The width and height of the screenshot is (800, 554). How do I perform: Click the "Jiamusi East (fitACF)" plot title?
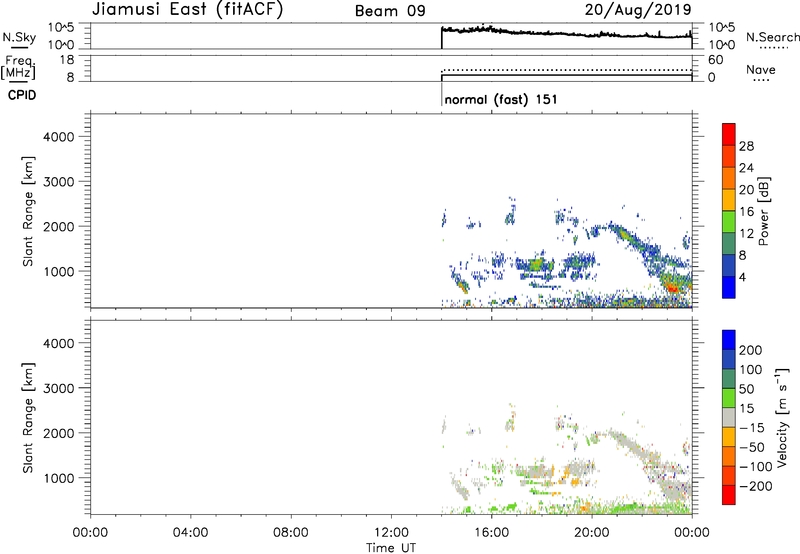click(x=187, y=10)
